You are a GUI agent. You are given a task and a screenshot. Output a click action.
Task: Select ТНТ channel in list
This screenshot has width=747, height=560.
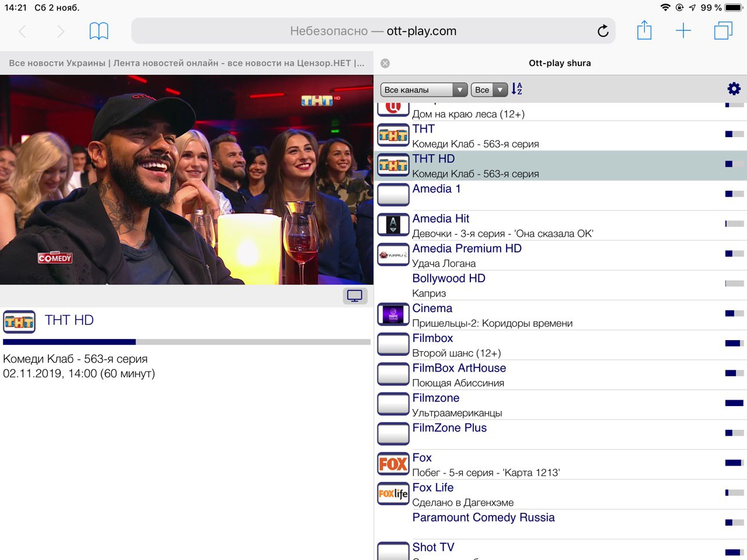tap(560, 136)
